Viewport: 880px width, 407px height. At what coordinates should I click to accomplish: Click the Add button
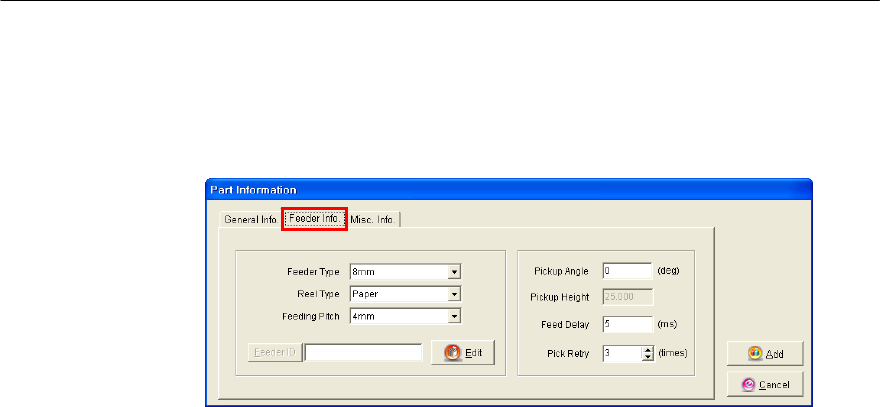point(765,354)
